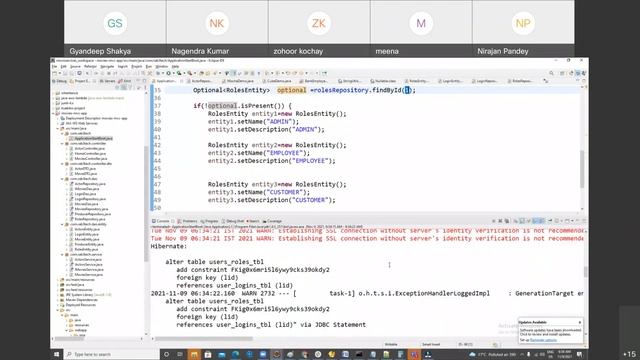
Task: Select zohoor kochay participant tile
Action: click(x=319, y=28)
